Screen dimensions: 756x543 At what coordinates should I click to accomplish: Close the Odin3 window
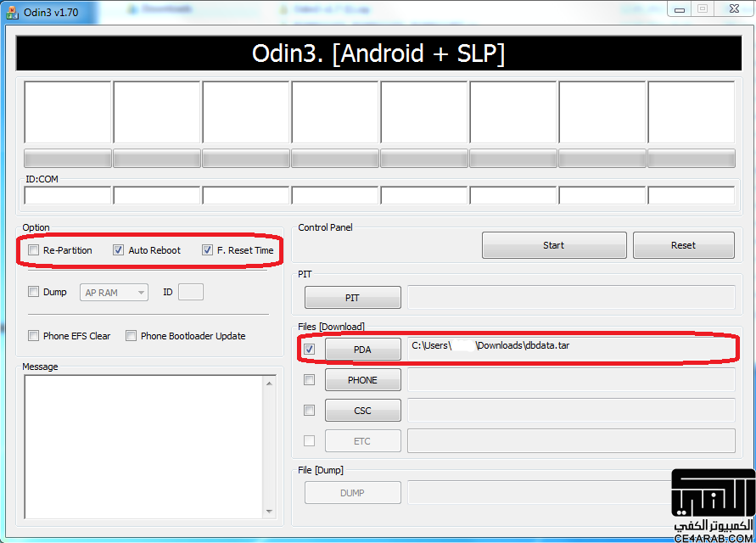point(734,9)
